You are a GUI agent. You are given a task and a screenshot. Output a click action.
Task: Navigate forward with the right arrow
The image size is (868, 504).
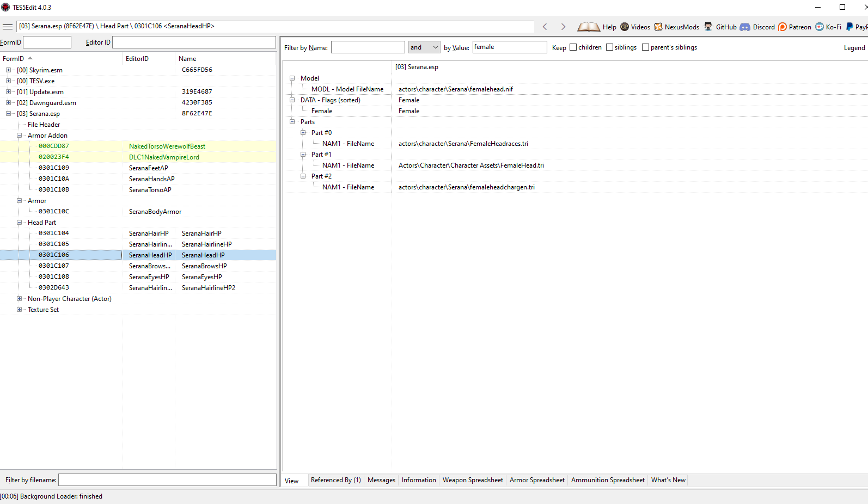(563, 27)
